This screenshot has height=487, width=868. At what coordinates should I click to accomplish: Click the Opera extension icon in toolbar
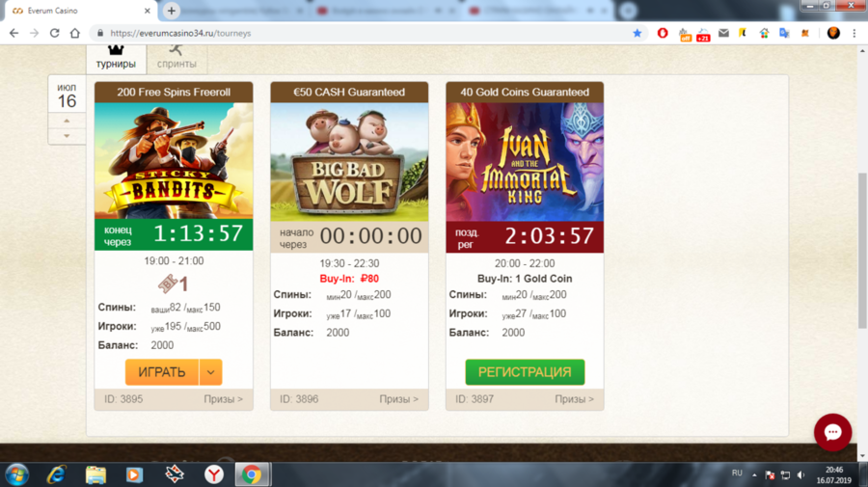663,33
